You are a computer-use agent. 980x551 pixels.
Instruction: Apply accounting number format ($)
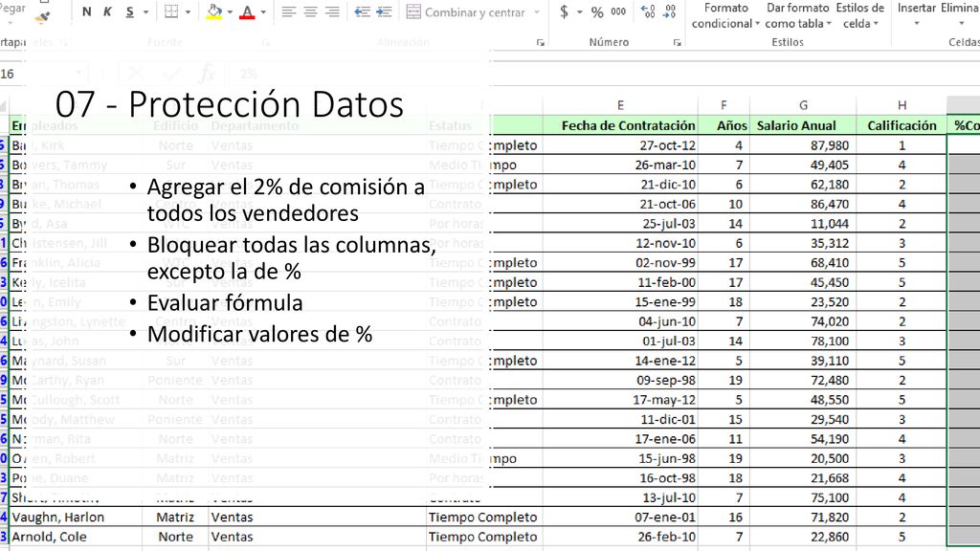click(x=564, y=11)
